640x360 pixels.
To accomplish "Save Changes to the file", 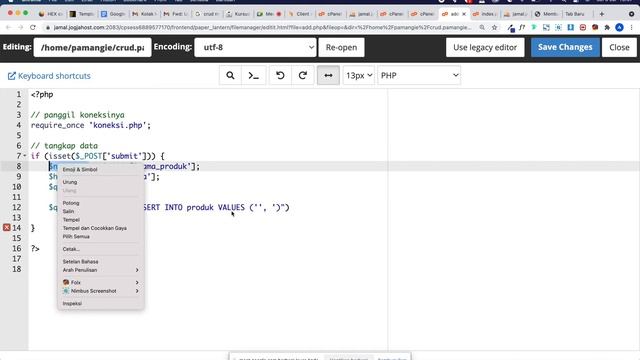I will point(565,47).
